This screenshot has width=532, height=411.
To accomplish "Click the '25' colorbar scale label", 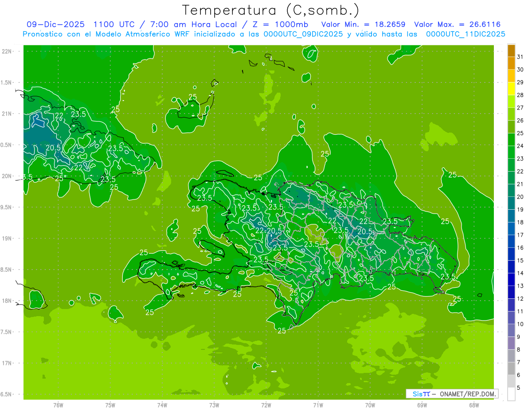I will click(520, 133).
